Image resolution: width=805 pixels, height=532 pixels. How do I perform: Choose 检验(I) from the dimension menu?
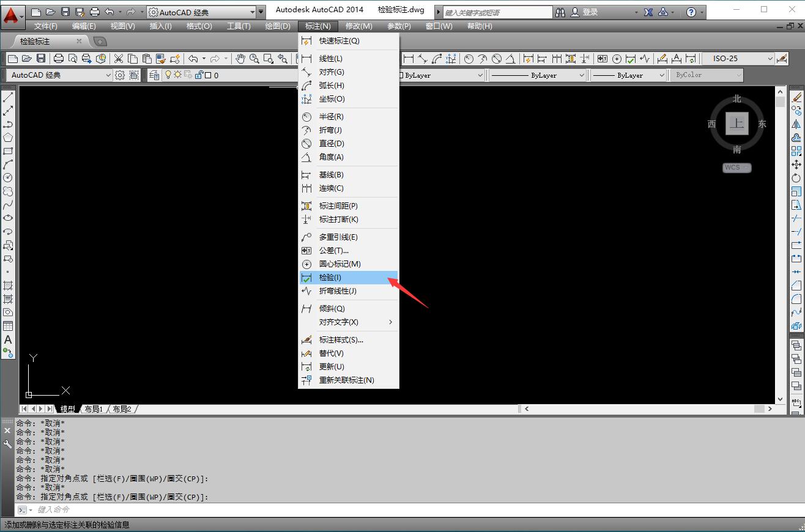click(x=349, y=278)
